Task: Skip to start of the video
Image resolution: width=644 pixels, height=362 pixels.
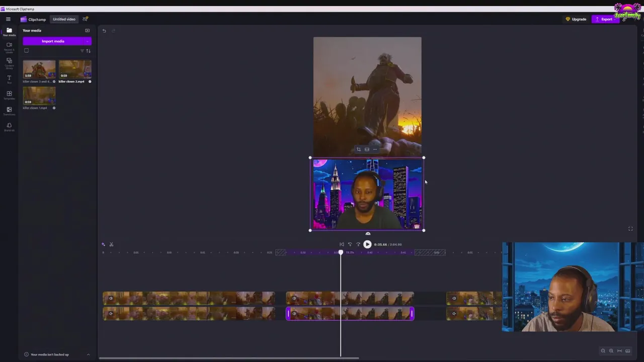Action: pos(342,244)
